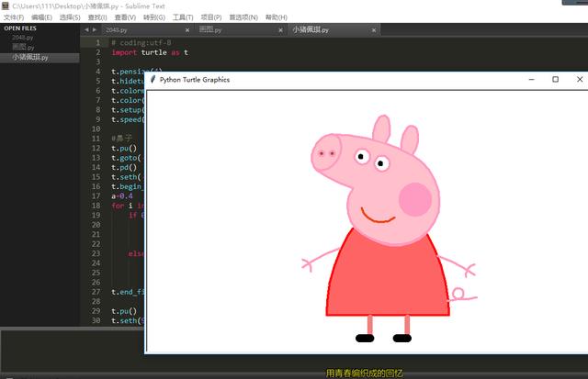Open the 编辑(E) menu
This screenshot has width=588, height=379.
41,17
